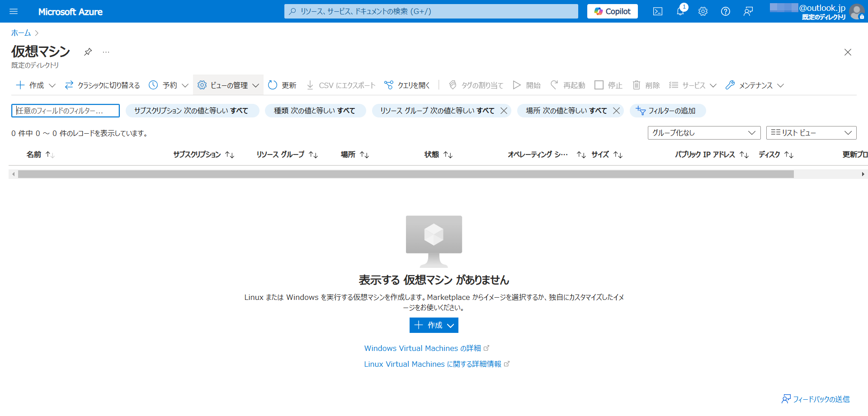Open the Cloud Shell terminal icon

click(x=658, y=11)
